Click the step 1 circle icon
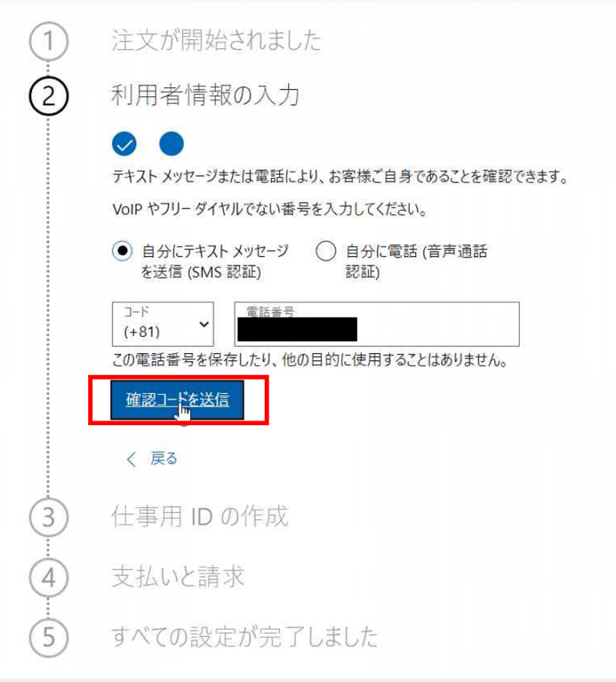 pos(49,41)
